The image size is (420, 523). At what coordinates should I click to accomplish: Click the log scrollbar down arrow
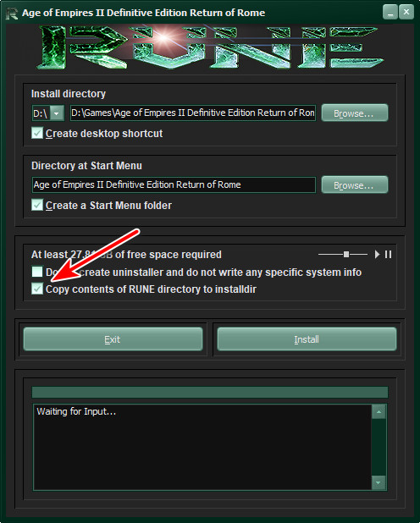pos(379,482)
